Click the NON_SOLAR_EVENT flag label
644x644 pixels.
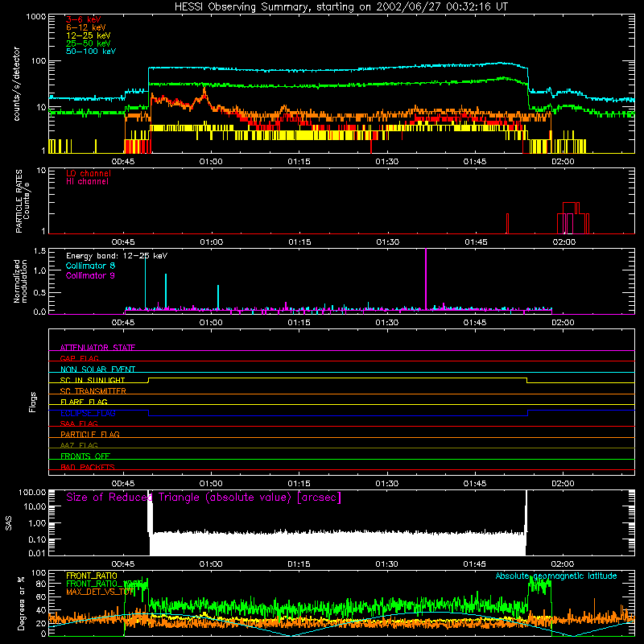pos(97,369)
